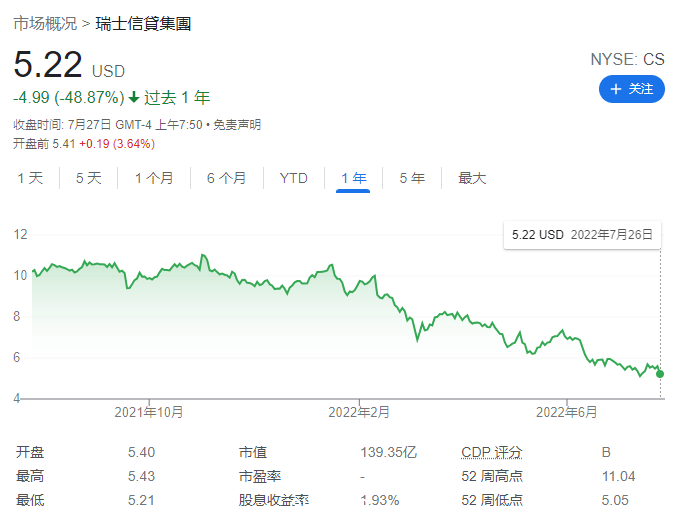Click the 开盘前 5.41 pre-market text
This screenshot has width=685, height=521.
pos(44,144)
